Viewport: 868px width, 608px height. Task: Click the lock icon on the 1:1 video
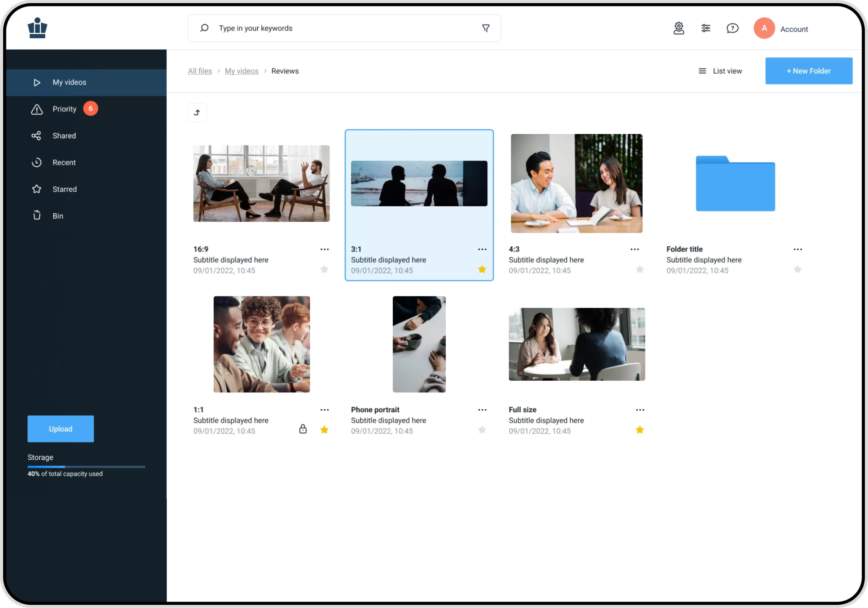click(303, 429)
